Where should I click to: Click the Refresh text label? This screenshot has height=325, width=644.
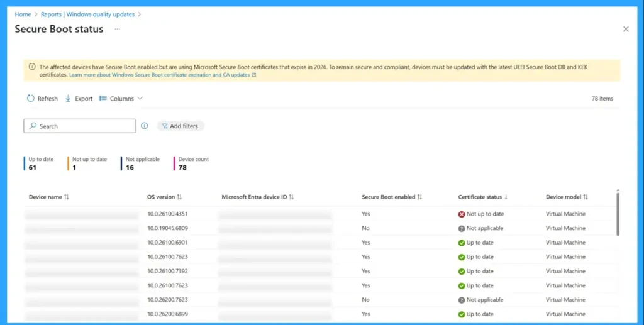[x=48, y=99]
